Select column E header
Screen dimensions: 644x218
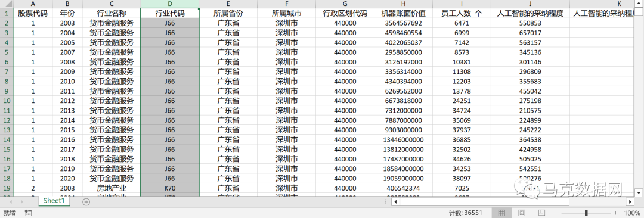[x=228, y=4]
